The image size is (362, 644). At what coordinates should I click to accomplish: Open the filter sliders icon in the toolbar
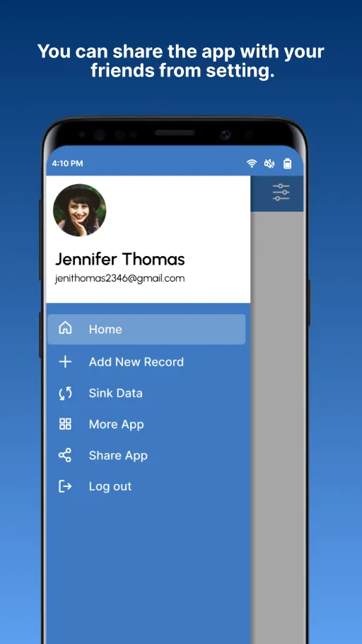(281, 192)
